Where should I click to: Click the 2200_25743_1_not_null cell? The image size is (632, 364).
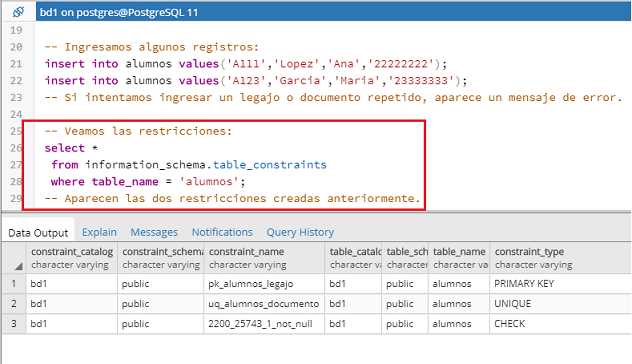(264, 324)
